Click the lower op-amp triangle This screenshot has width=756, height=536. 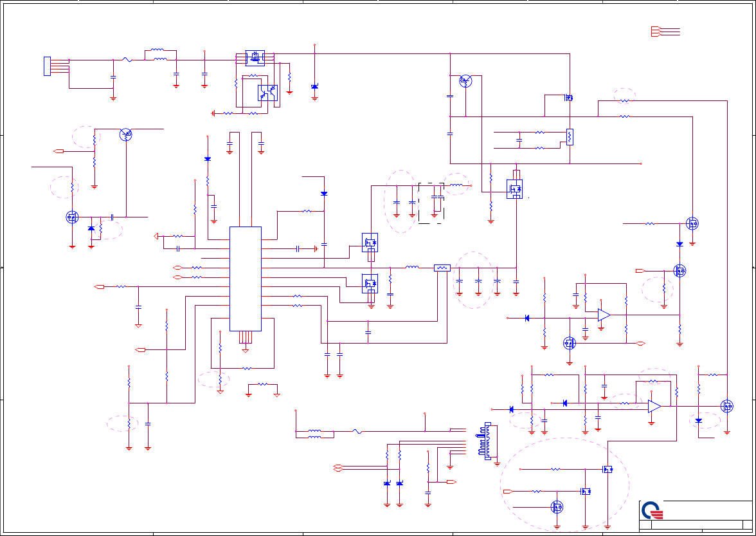[x=654, y=406]
